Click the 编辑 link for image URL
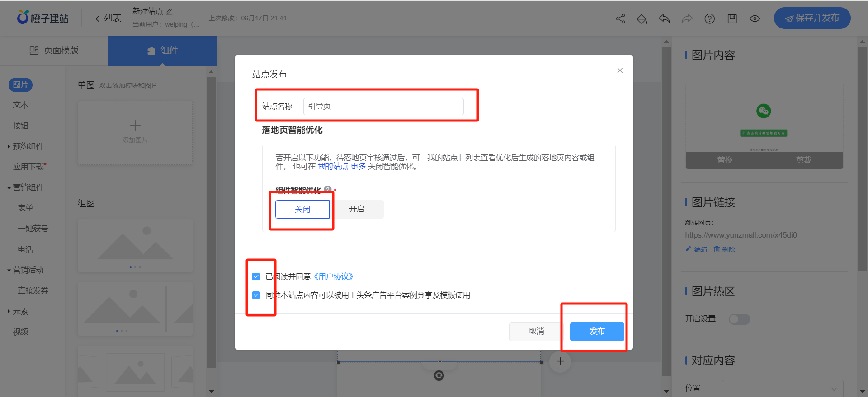This screenshot has height=397, width=868. pos(697,250)
